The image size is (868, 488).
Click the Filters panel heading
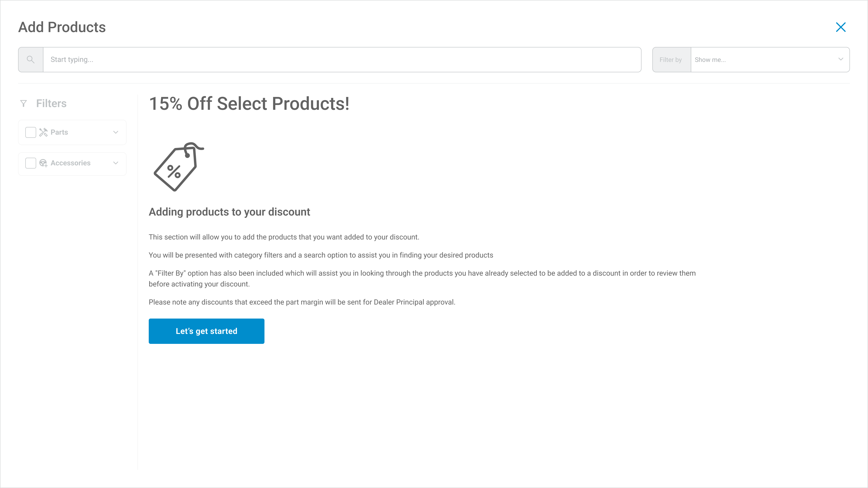click(x=51, y=103)
